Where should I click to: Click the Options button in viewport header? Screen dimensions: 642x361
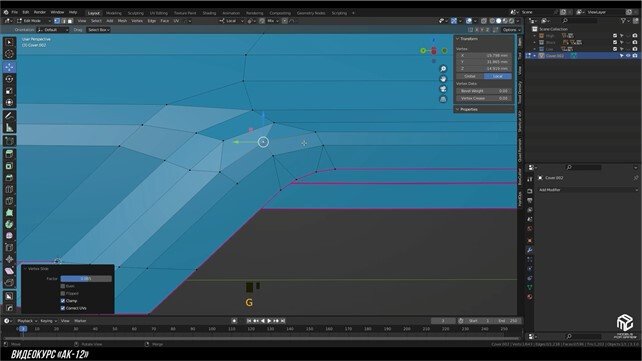[x=511, y=30]
